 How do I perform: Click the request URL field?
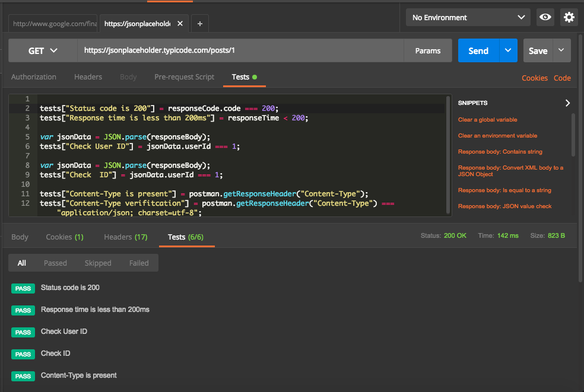(240, 50)
